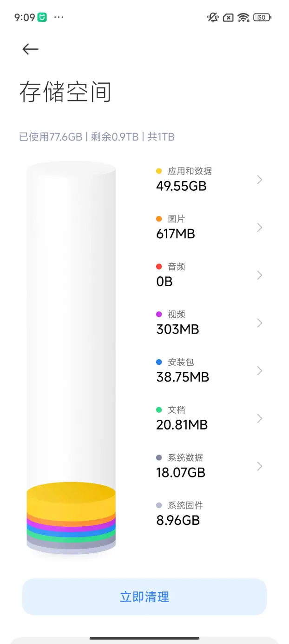
Task: Tap the Wi-Fi status icon
Action: click(243, 18)
